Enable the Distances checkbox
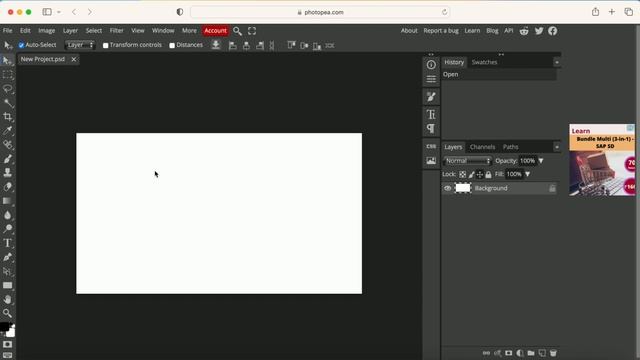The width and height of the screenshot is (640, 360). pos(172,45)
